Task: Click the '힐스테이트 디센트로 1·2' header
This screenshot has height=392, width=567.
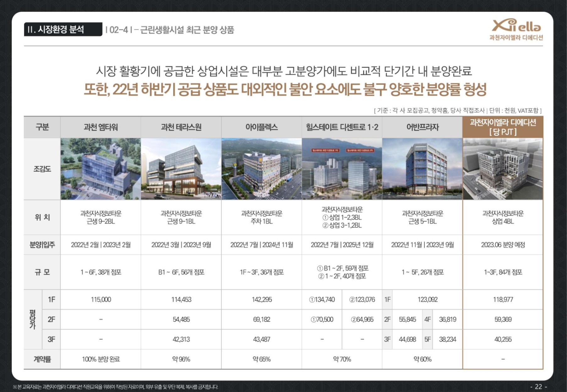Action: [x=342, y=127]
